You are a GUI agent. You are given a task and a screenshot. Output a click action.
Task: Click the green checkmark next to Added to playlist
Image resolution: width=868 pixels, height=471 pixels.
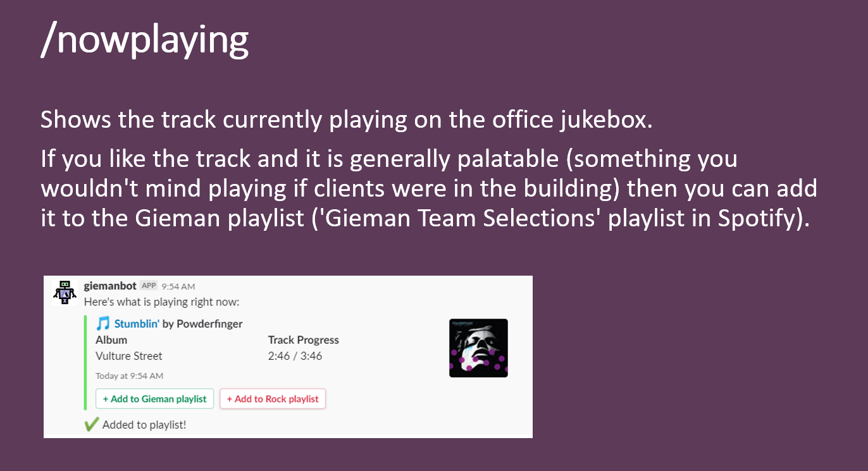pyautogui.click(x=92, y=424)
